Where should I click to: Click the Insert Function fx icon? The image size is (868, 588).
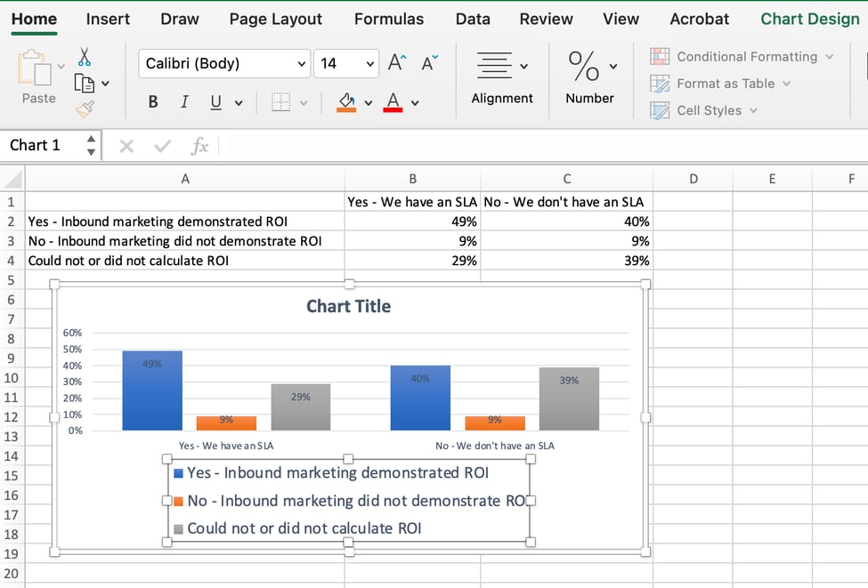pyautogui.click(x=199, y=145)
